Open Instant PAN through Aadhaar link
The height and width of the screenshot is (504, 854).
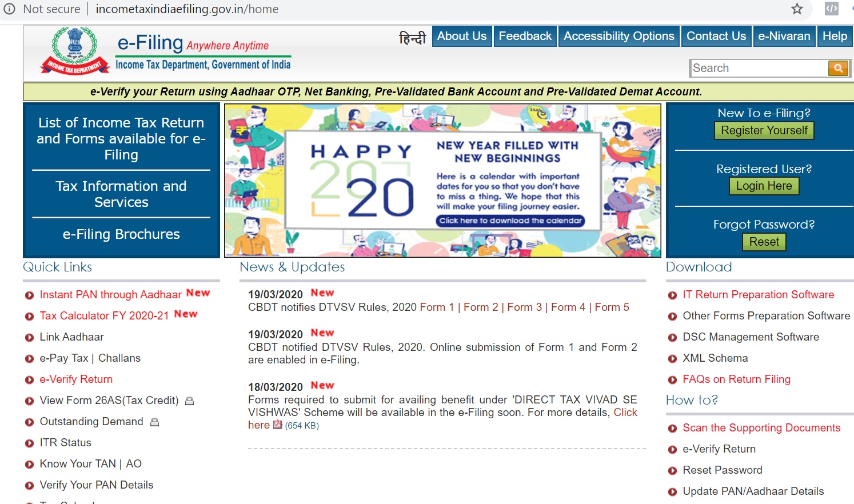pos(111,294)
